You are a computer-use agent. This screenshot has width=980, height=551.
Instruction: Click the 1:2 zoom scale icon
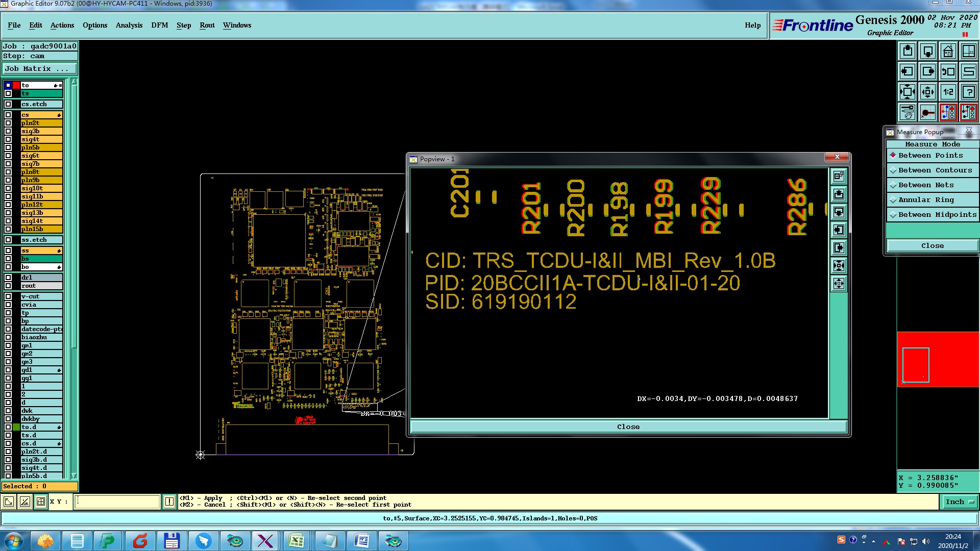948,92
